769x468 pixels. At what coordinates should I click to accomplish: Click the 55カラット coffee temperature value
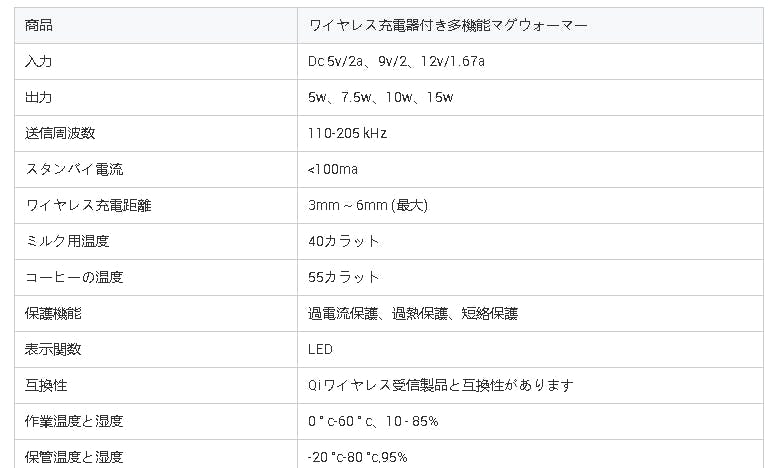(x=345, y=277)
